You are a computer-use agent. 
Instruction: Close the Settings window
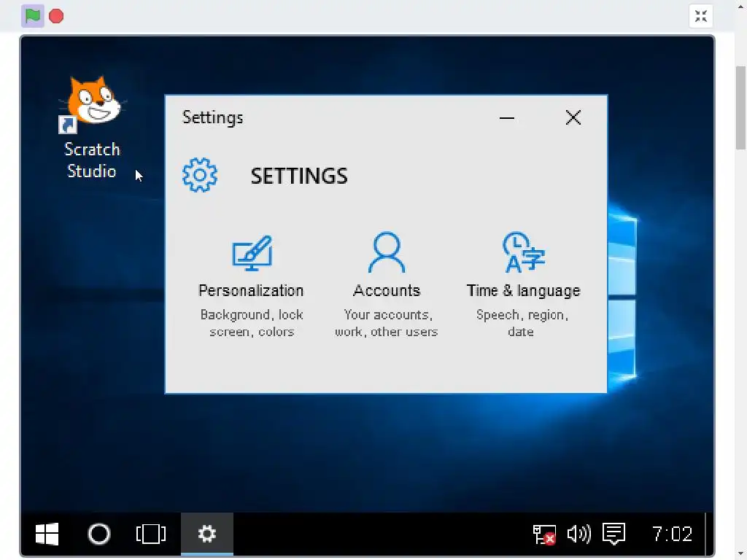tap(573, 117)
